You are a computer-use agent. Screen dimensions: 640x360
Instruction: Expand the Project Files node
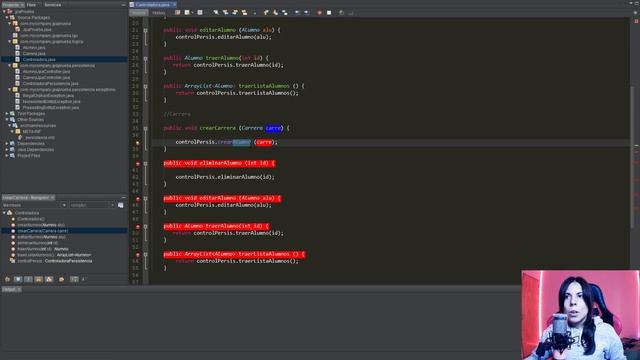click(x=7, y=156)
